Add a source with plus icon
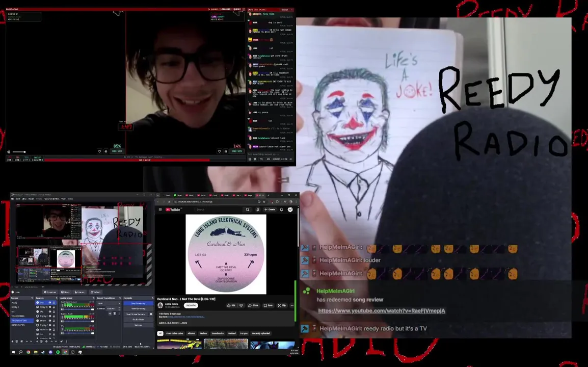 [37, 342]
